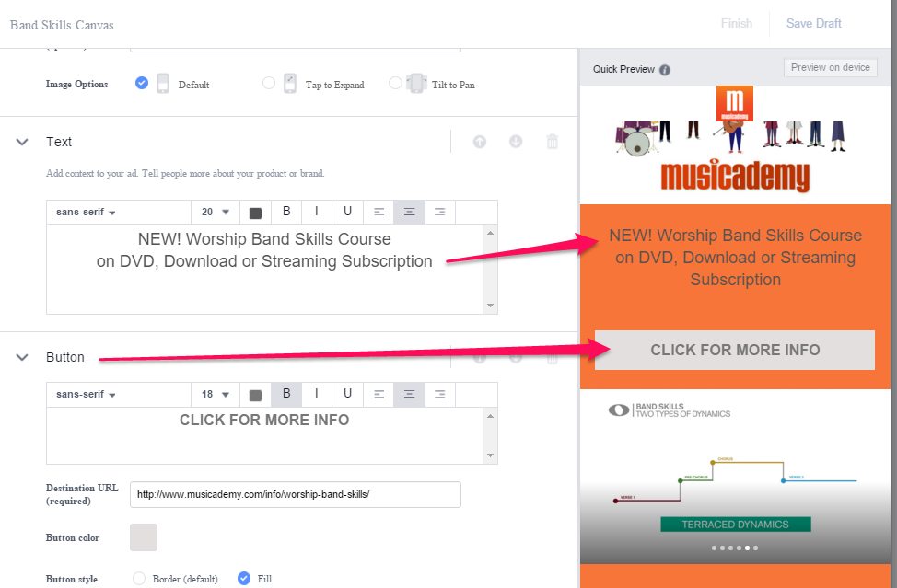This screenshot has height=588, width=897.
Task: Select Default image option
Action: tap(142, 84)
